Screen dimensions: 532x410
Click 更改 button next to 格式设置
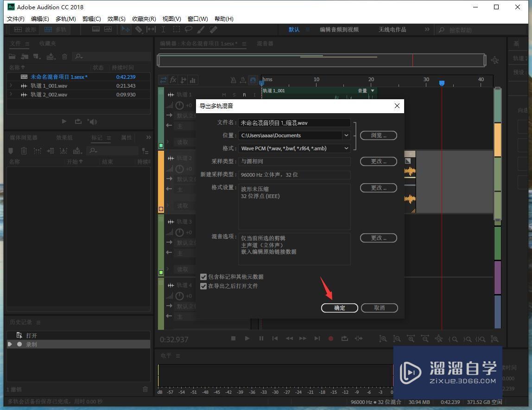[x=378, y=188]
